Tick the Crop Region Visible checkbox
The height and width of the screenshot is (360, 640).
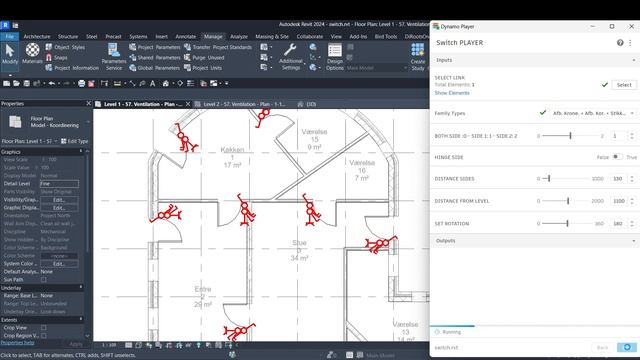click(x=44, y=336)
